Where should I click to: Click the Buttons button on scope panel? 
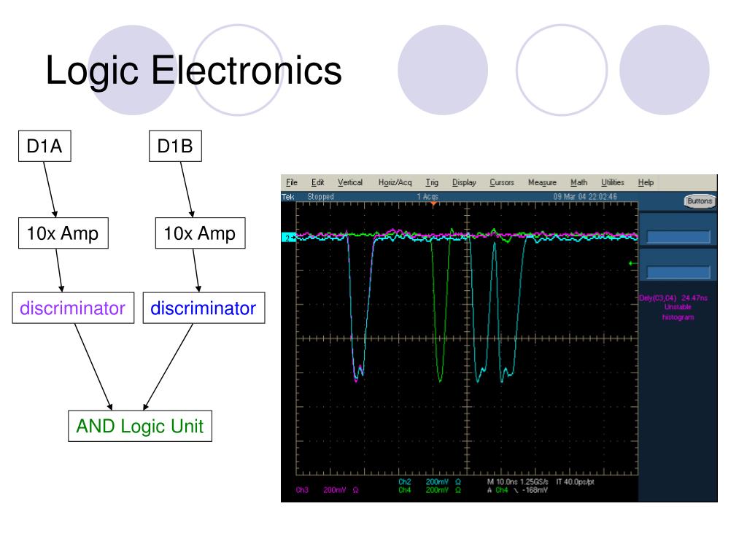coord(700,201)
